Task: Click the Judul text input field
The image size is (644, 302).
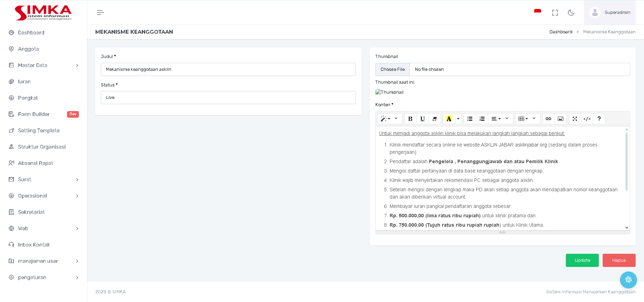Action: point(228,69)
